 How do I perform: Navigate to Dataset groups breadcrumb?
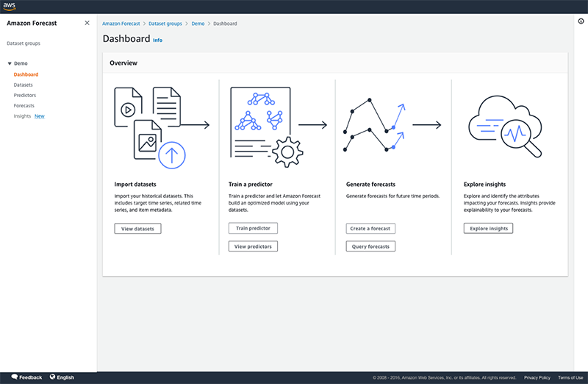click(165, 24)
